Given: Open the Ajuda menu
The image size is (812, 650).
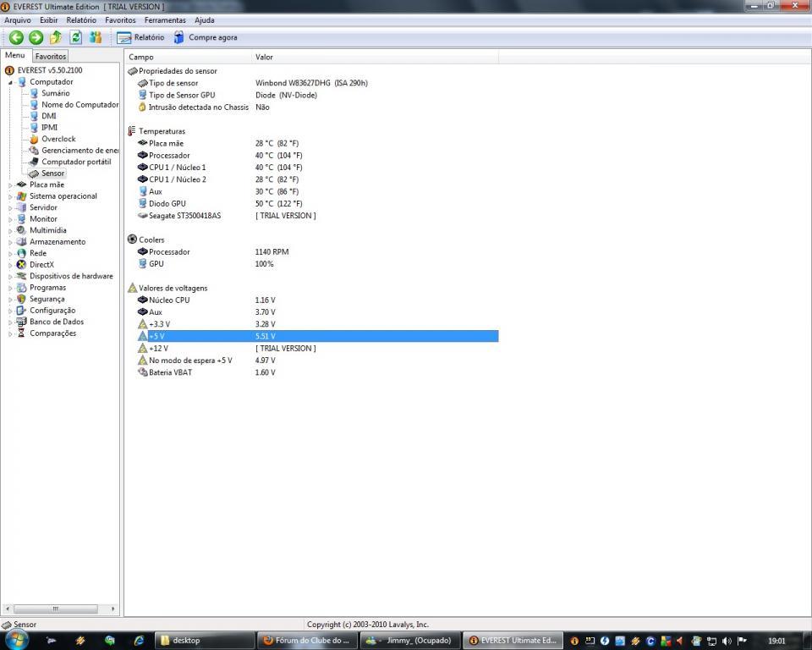Looking at the screenshot, I should 205,20.
